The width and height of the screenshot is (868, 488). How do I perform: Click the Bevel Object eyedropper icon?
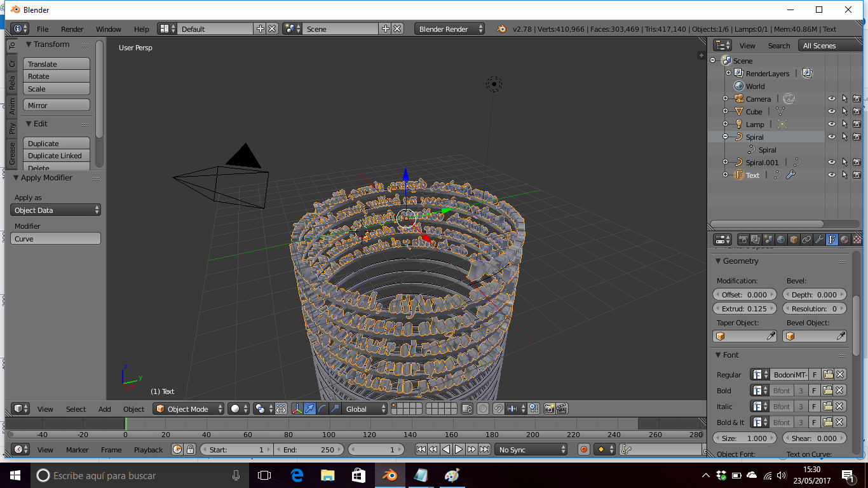[841, 336]
